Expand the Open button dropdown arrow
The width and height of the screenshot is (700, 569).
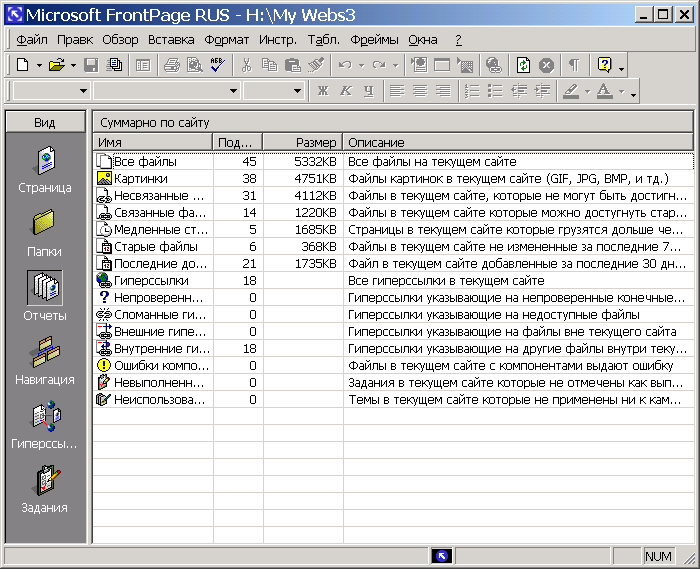point(73,66)
